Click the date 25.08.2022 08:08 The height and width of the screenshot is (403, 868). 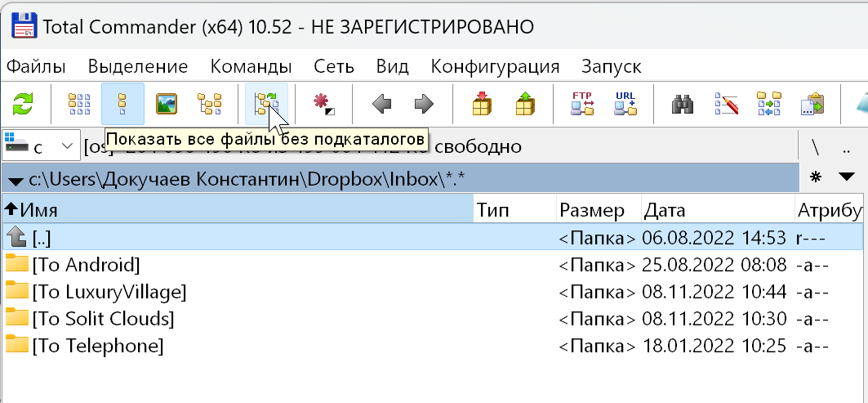(714, 264)
